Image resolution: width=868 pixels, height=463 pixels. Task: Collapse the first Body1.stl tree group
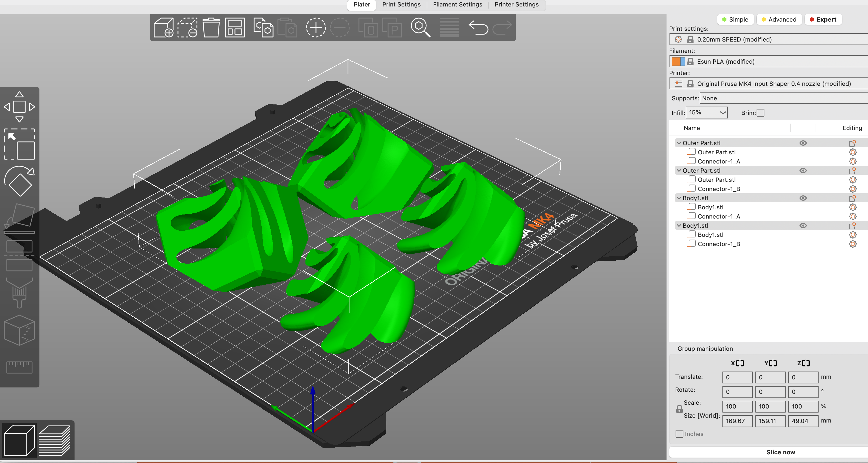coord(679,198)
